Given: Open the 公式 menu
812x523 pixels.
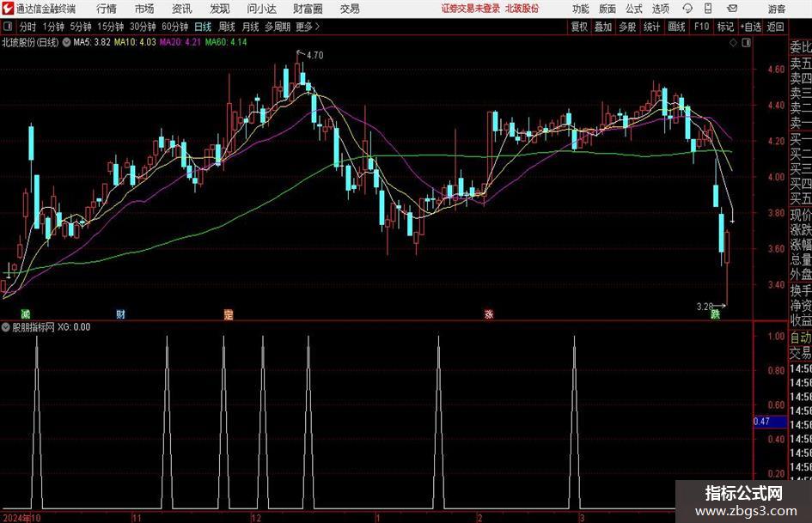Looking at the screenshot, I should point(633,9).
